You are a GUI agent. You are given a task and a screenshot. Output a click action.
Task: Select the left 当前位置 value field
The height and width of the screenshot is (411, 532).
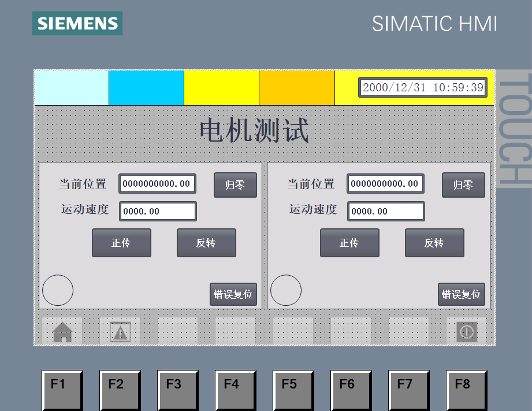[x=157, y=184]
